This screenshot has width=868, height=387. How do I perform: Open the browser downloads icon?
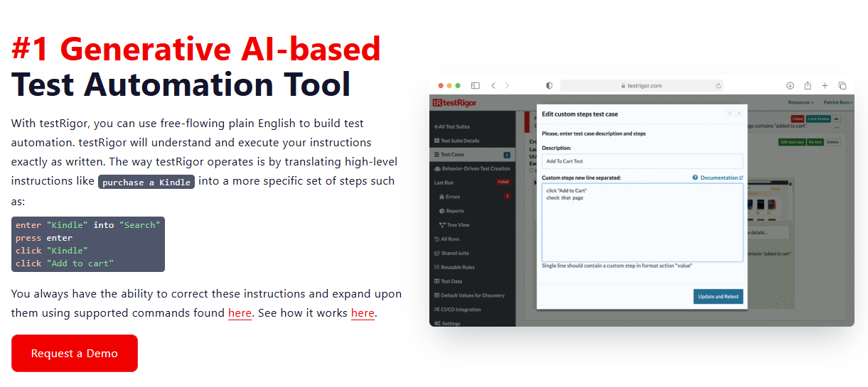coord(790,85)
